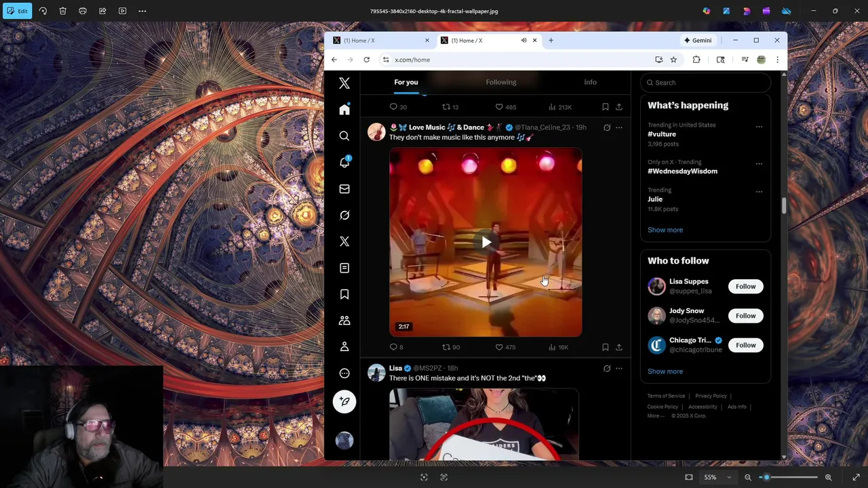Click the visual search icon in the Photos bottom bar
This screenshot has width=868, height=488.
(x=424, y=477)
